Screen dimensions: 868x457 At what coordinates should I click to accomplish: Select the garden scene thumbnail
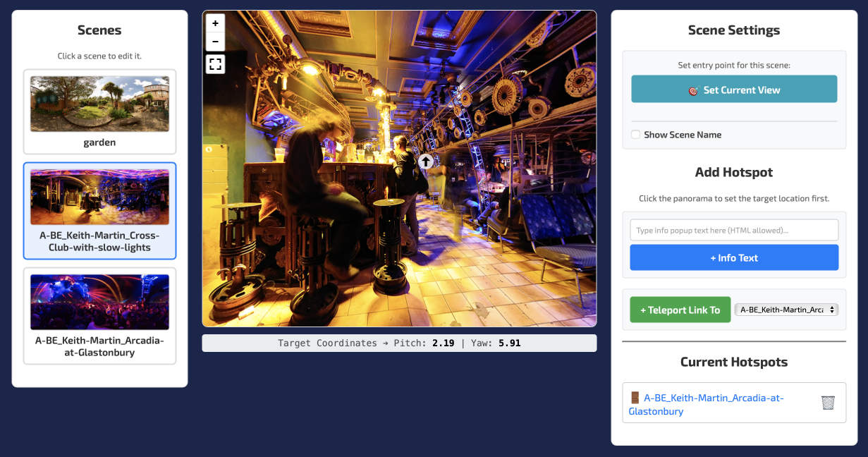click(x=99, y=104)
